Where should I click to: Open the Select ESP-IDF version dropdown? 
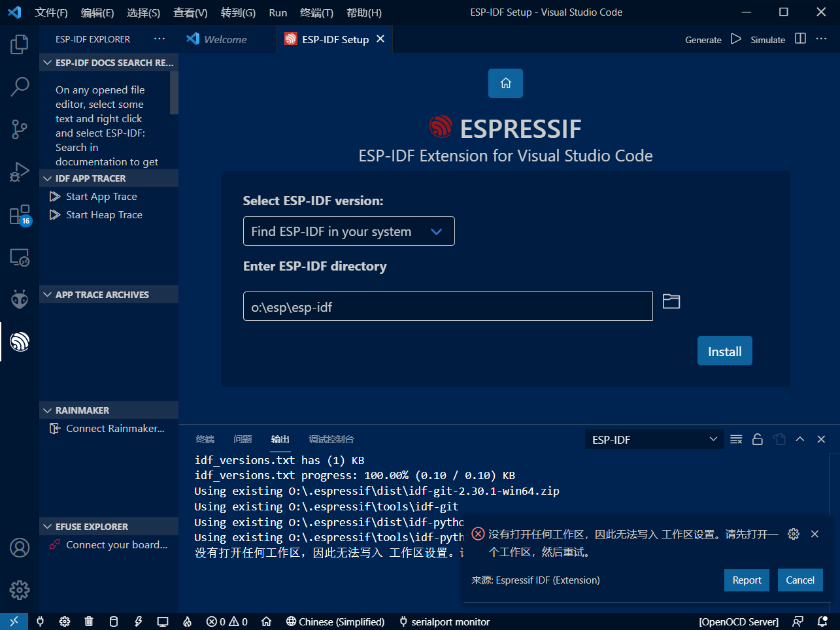click(x=348, y=231)
